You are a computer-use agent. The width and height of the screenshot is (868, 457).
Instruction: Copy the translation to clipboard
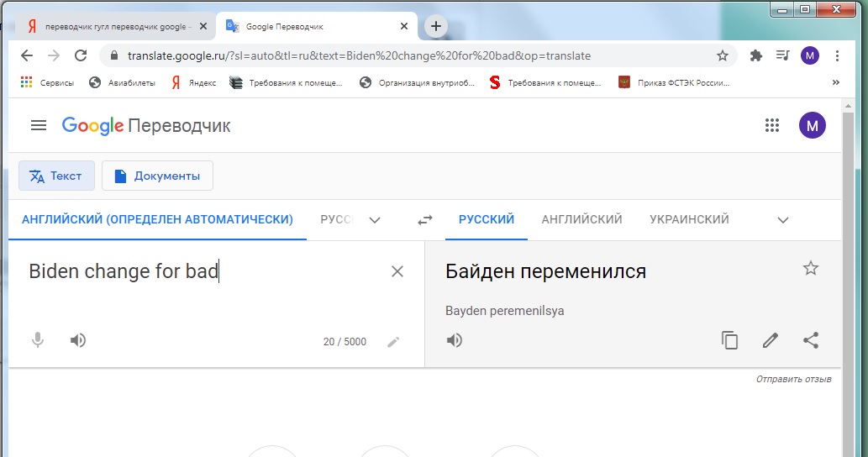click(729, 340)
